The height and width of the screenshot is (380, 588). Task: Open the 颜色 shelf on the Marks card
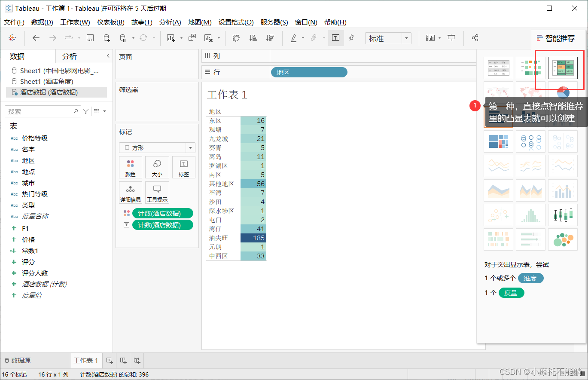tap(131, 167)
